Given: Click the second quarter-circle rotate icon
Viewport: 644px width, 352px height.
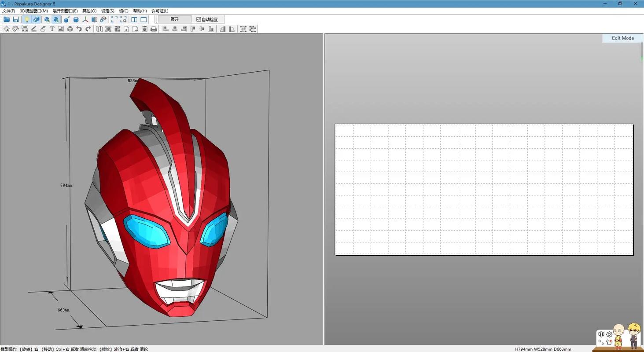Looking at the screenshot, I should 232,29.
